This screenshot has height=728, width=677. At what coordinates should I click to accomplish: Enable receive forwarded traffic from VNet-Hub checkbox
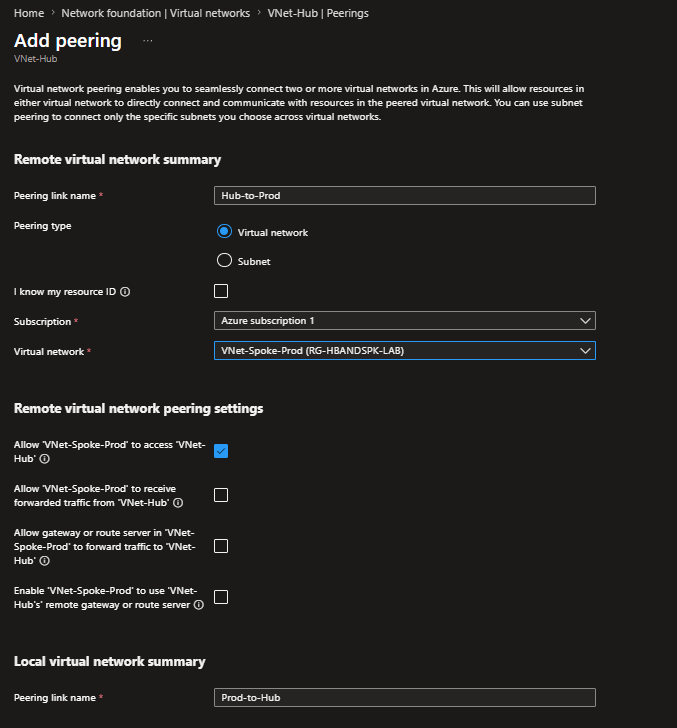(x=221, y=495)
